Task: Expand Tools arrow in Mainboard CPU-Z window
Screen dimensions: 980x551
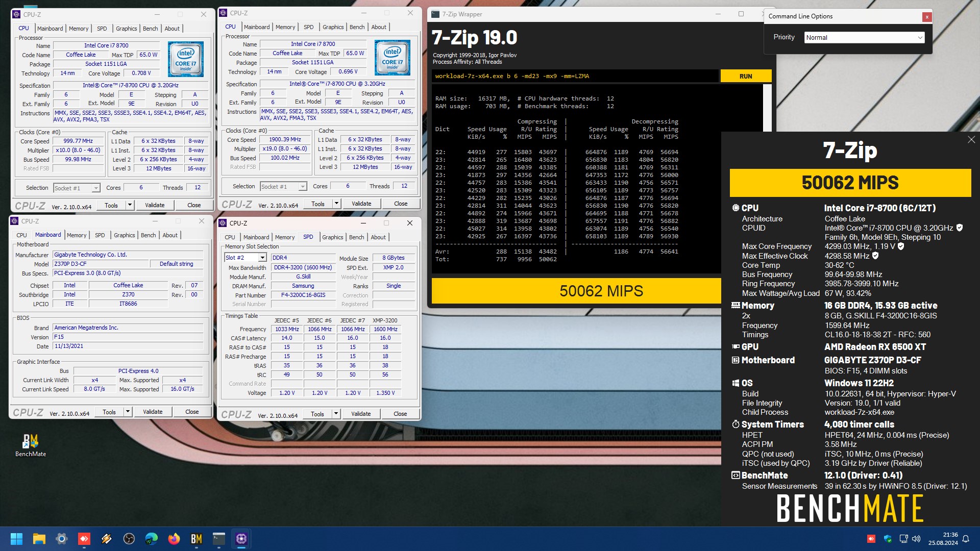Action: pyautogui.click(x=128, y=412)
